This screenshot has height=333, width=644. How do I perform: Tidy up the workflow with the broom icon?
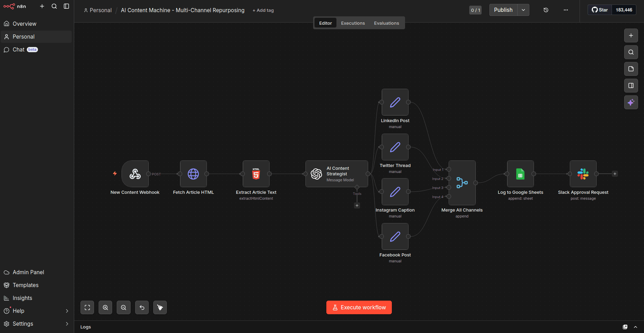160,307
